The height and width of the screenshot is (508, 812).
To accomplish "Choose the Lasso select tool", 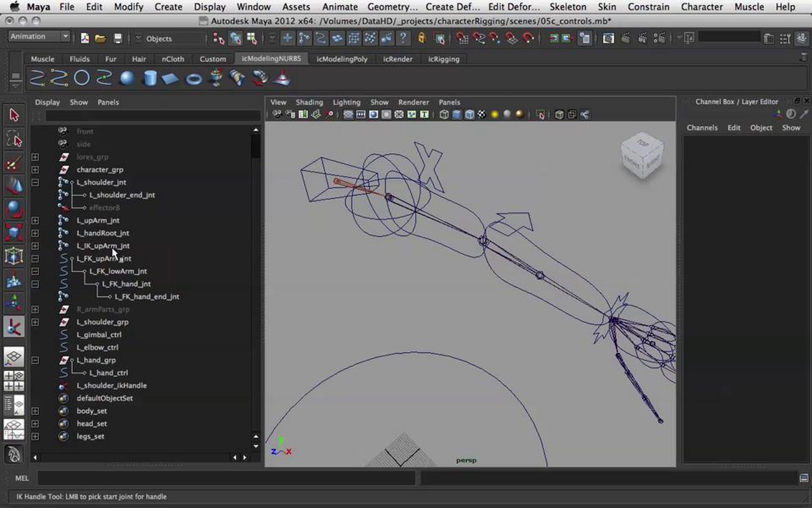I will point(14,139).
